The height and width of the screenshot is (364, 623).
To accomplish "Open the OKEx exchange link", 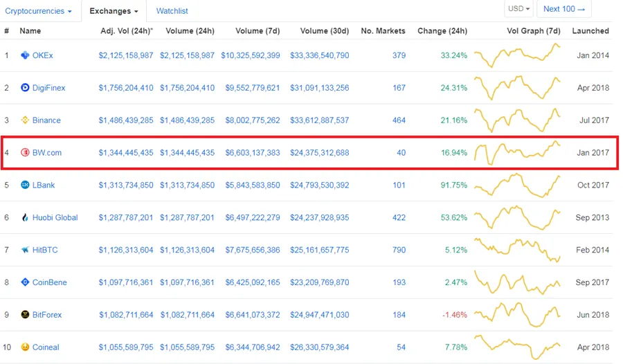I will (42, 55).
